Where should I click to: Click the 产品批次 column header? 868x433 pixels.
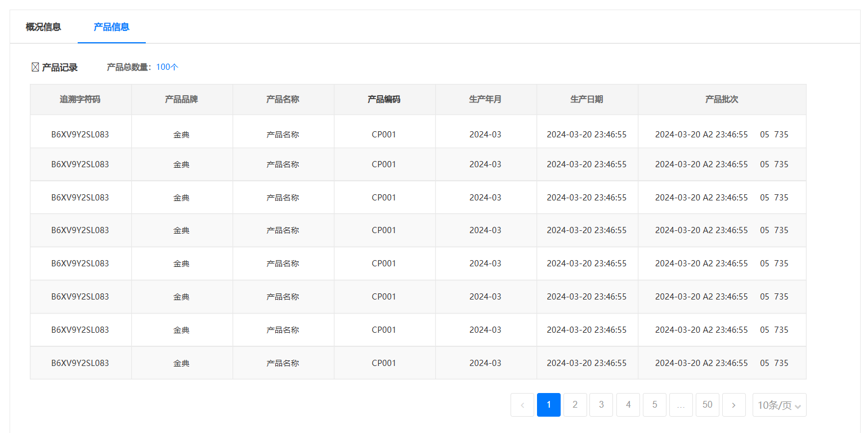point(722,100)
